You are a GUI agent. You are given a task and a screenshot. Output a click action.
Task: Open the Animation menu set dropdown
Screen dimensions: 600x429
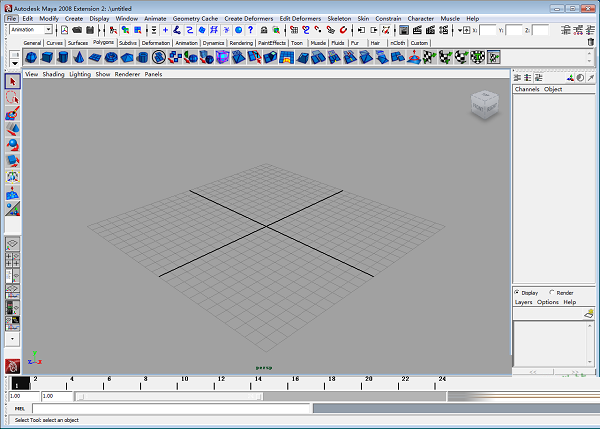(x=31, y=30)
